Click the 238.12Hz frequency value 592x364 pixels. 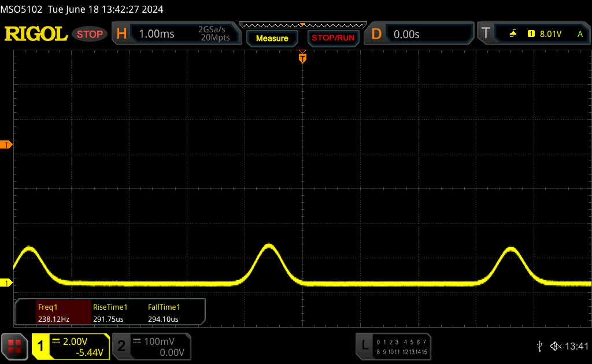pos(54,319)
